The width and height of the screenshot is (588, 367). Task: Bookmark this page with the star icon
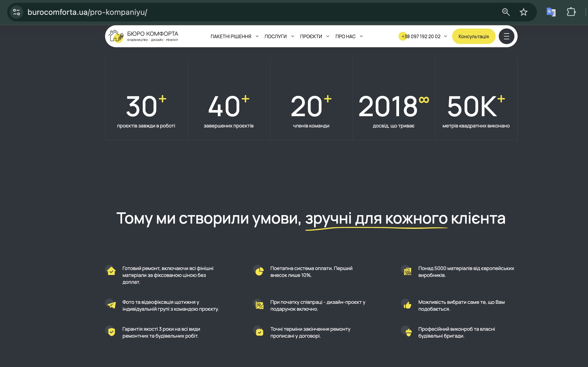click(x=523, y=12)
